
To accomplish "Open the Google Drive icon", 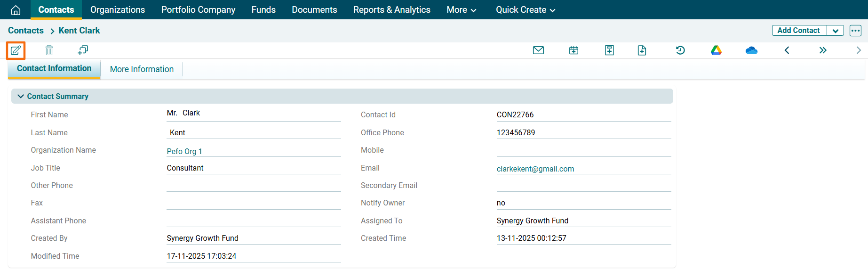I will point(716,50).
